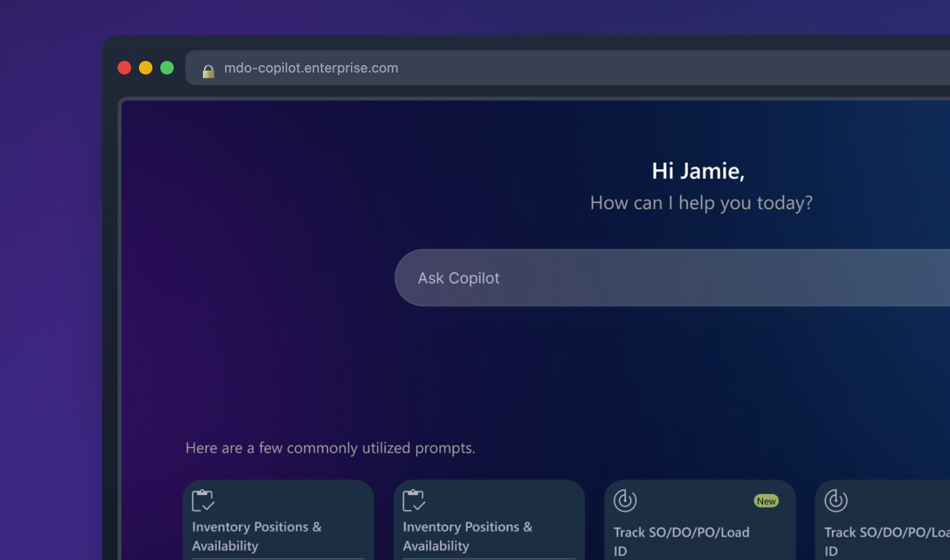Click the tracking radar icon beside New badge
The image size is (950, 560).
pos(625,501)
